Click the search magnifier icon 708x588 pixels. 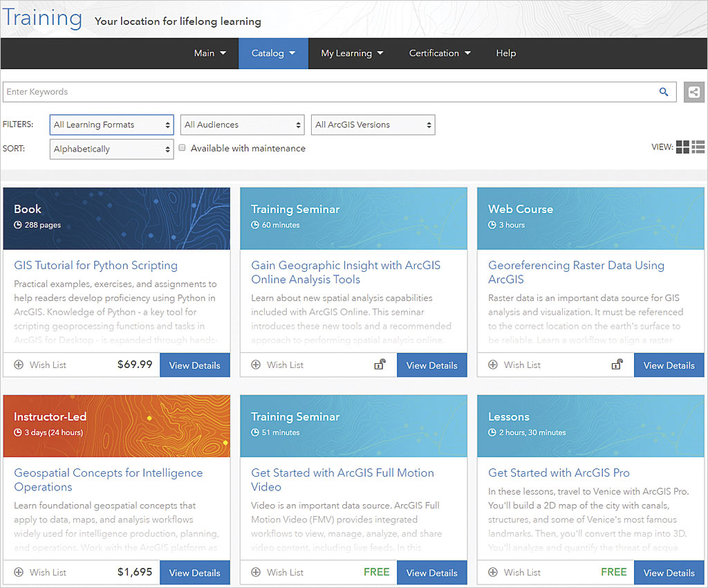(663, 92)
